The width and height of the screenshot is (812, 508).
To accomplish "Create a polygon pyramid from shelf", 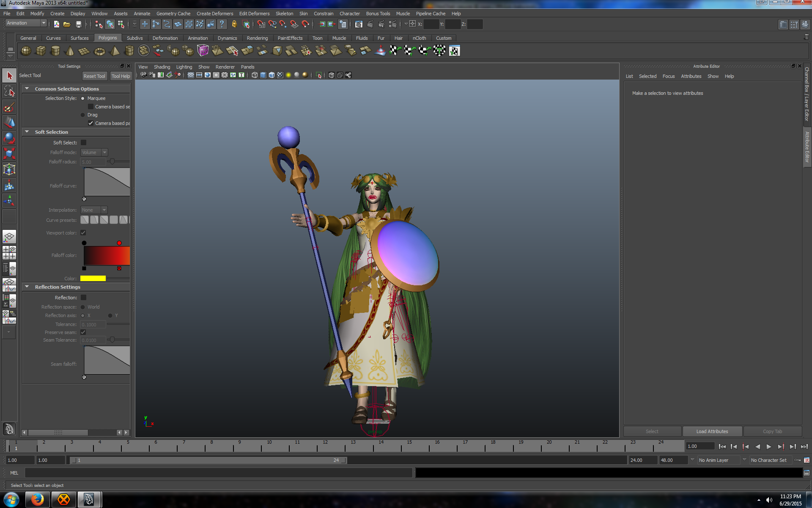I will pos(114,51).
